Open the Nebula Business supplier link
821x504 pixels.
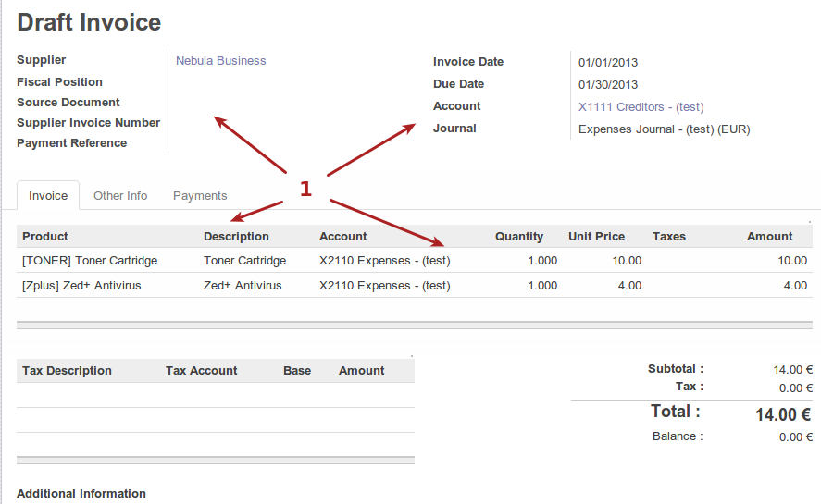(220, 61)
